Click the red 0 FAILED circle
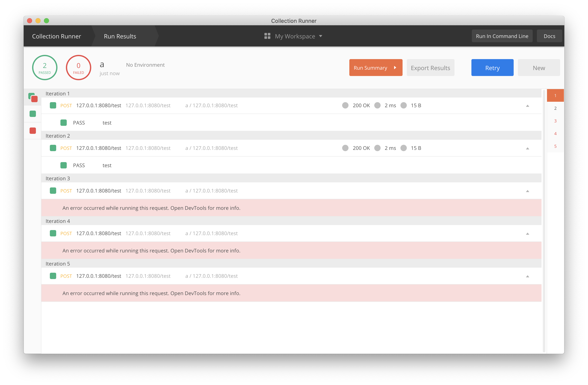 coord(78,67)
